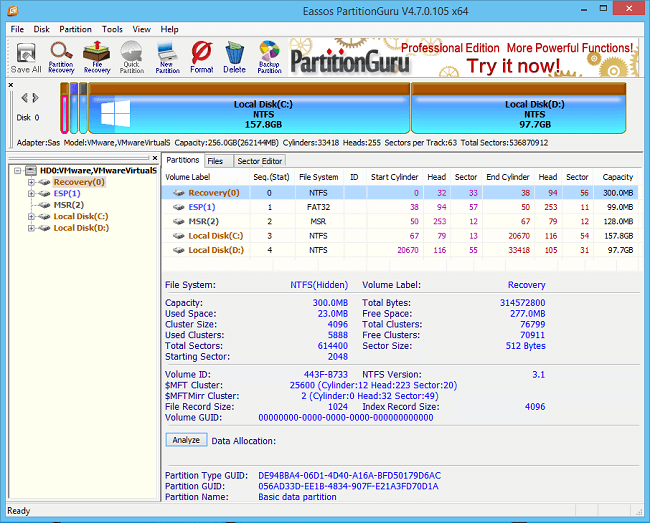650x523 pixels.
Task: Open the File menu
Action: [17, 29]
